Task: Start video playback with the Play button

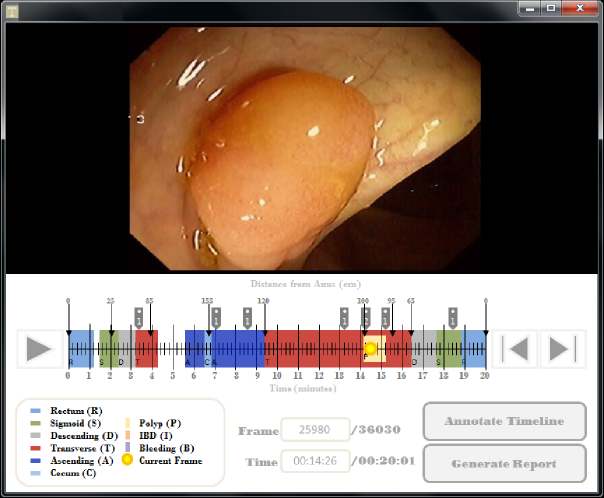Action: tap(40, 349)
